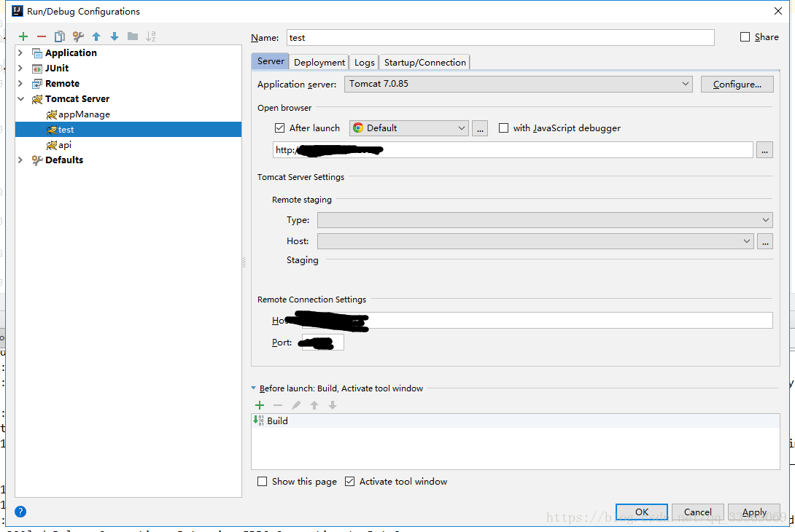Create new folder in configurations toolbar

click(133, 36)
